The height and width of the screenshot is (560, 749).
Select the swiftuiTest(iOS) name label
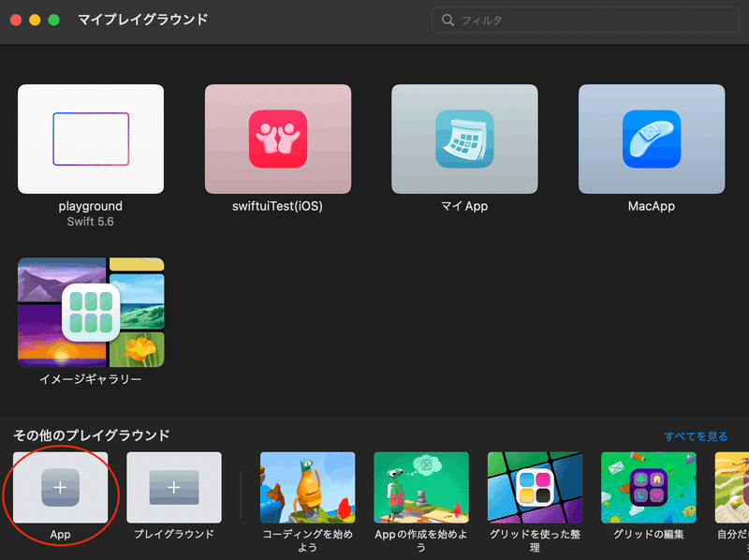point(277,206)
